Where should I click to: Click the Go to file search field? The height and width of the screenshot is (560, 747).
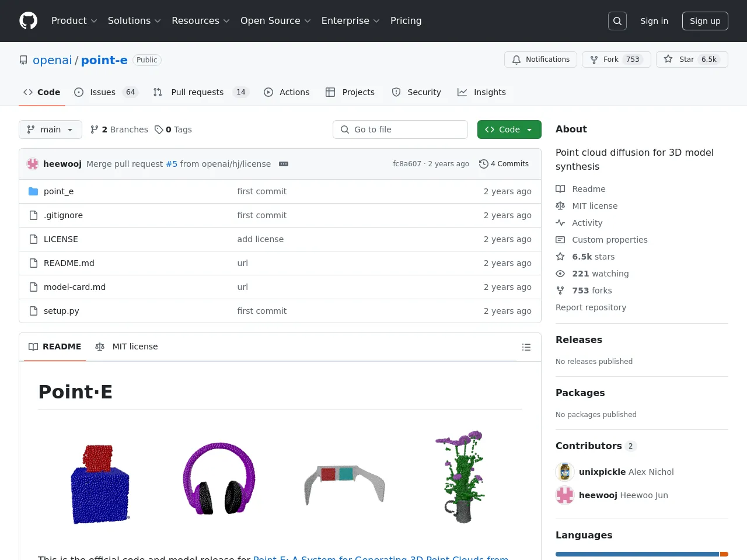coord(400,129)
